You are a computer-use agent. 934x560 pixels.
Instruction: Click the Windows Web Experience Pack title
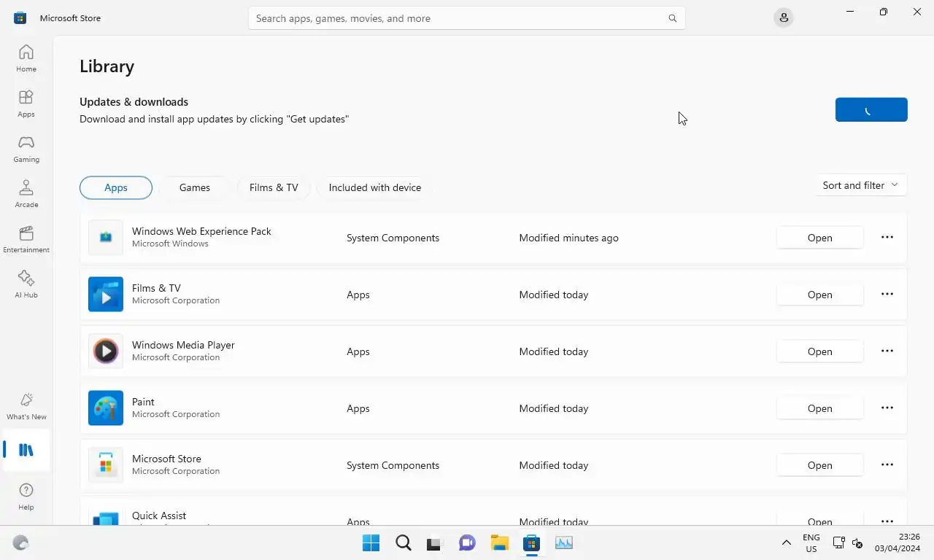click(201, 231)
